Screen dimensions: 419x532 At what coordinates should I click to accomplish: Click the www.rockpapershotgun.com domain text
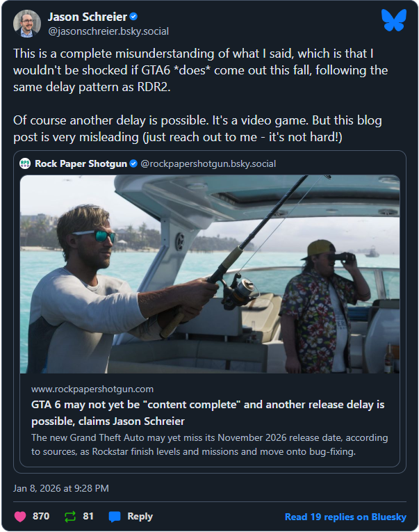coord(92,389)
